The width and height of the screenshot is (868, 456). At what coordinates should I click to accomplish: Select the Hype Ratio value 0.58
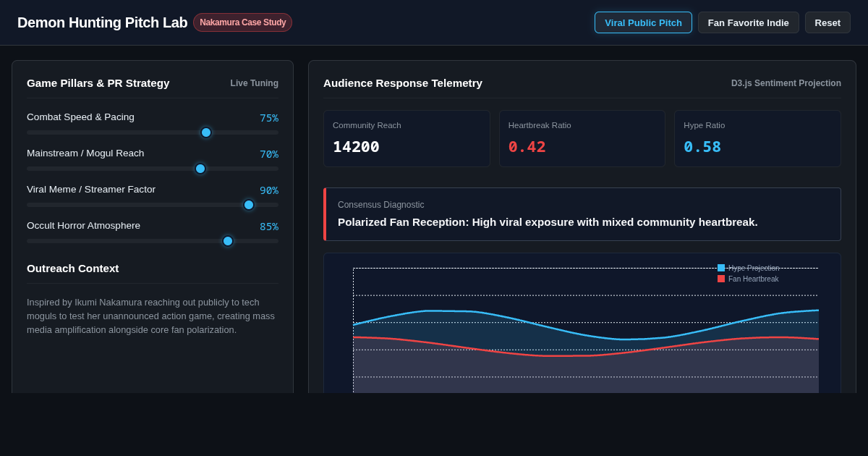(702, 147)
